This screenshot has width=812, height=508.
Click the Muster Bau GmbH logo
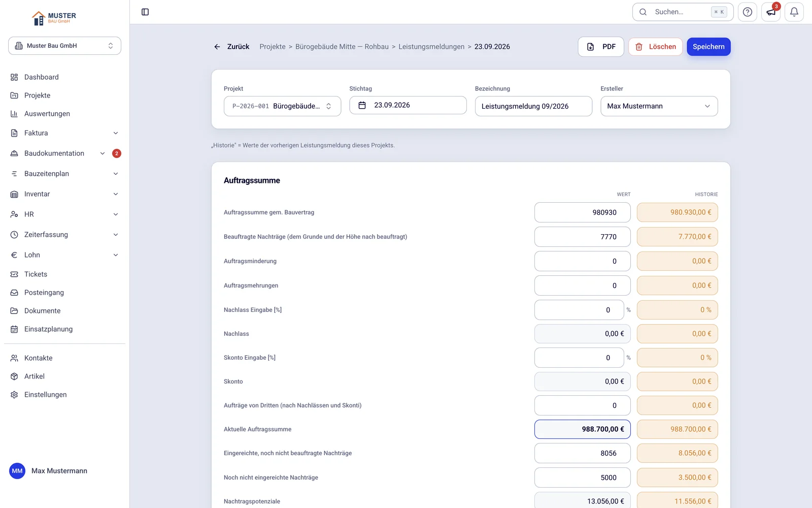(54, 18)
